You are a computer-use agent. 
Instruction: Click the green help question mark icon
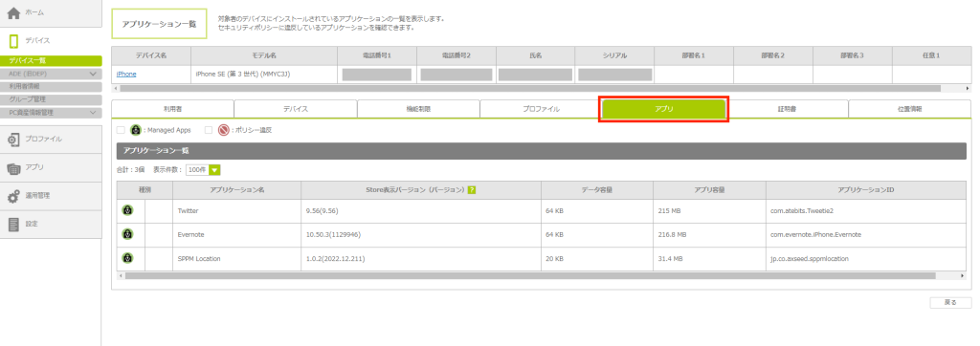(x=472, y=190)
